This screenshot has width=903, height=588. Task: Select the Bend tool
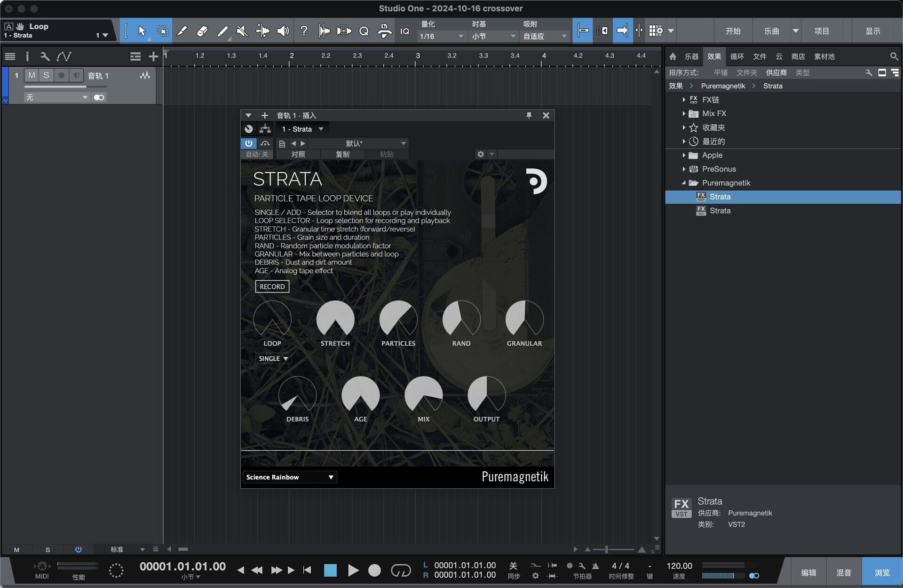262,31
